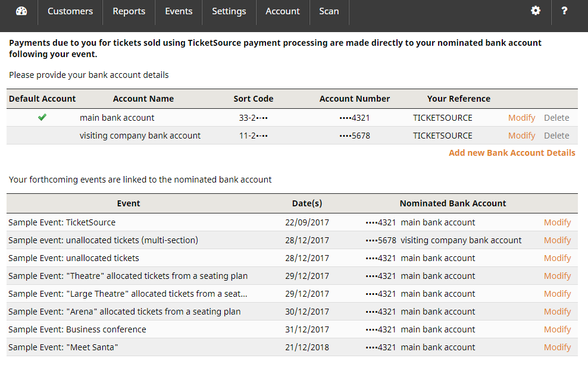Open the dashboard gauge icon
The image size is (588, 377).
(21, 11)
